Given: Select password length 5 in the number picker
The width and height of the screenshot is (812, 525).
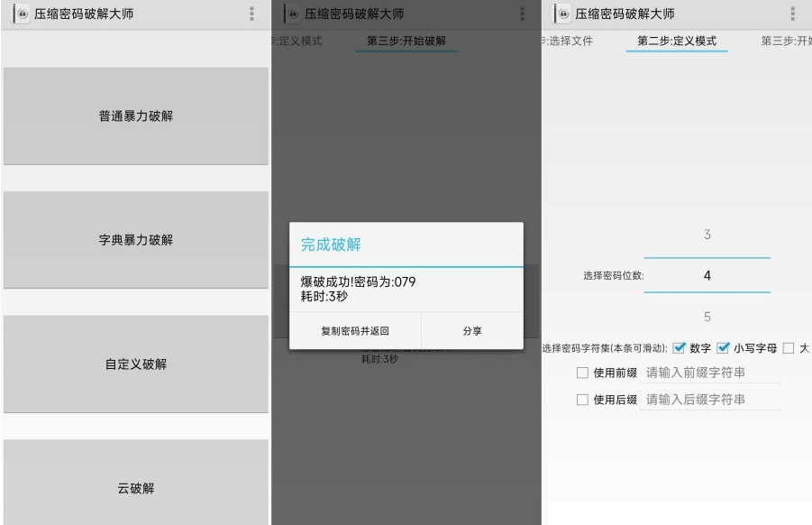Looking at the screenshot, I should pos(707,317).
